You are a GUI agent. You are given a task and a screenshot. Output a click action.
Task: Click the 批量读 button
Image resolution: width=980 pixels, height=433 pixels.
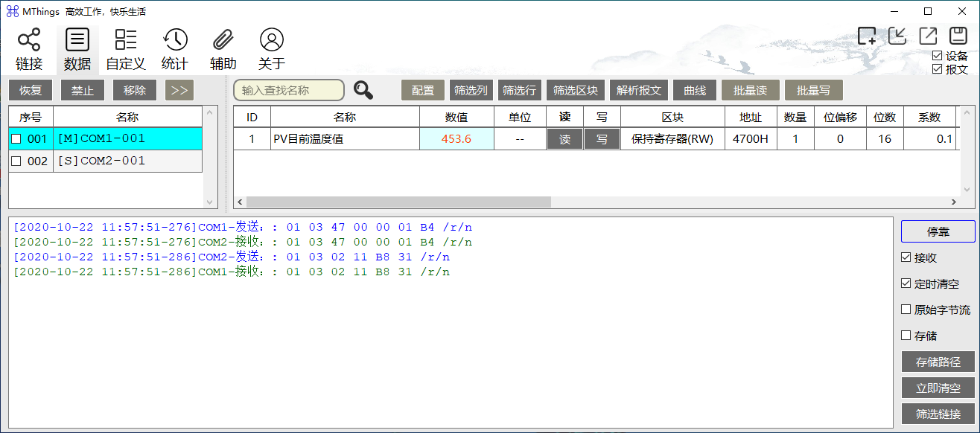coord(750,90)
